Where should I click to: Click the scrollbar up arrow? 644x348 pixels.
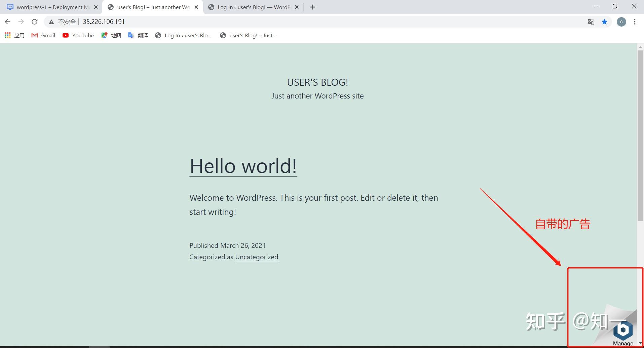pyautogui.click(x=640, y=47)
